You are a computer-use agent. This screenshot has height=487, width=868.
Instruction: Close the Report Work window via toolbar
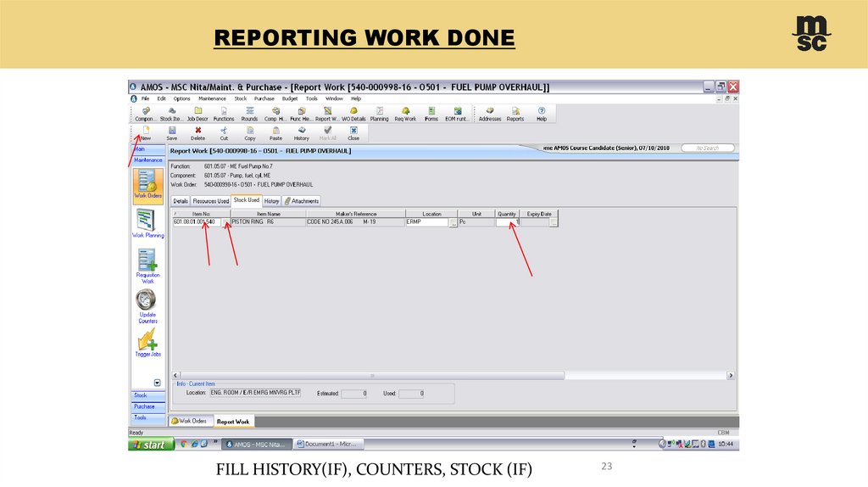tap(353, 133)
